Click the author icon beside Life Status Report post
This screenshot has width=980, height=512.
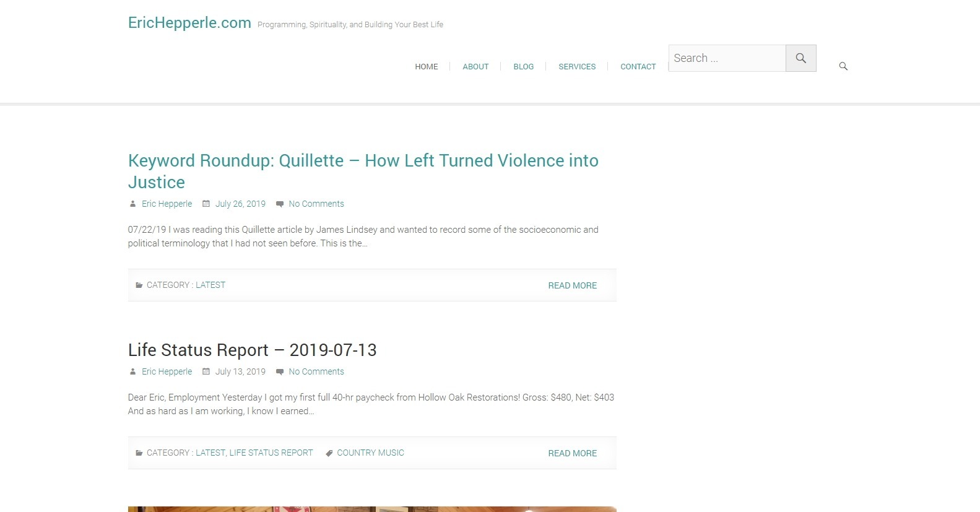(132, 371)
